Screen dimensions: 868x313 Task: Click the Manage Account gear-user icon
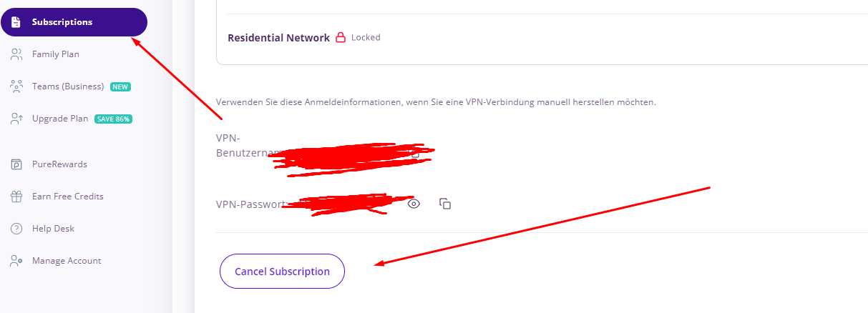pyautogui.click(x=16, y=261)
